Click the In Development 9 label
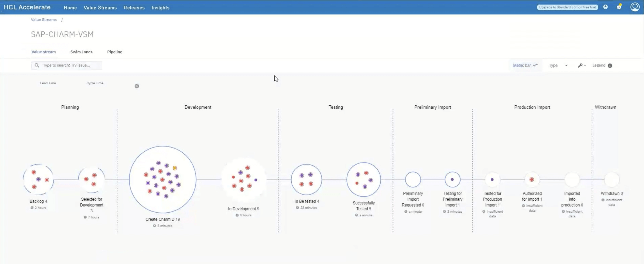The width and height of the screenshot is (644, 264). coord(243,209)
